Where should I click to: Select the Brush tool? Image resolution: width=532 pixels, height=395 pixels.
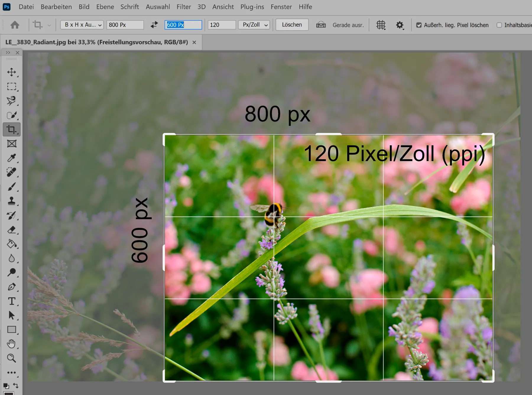coord(12,187)
